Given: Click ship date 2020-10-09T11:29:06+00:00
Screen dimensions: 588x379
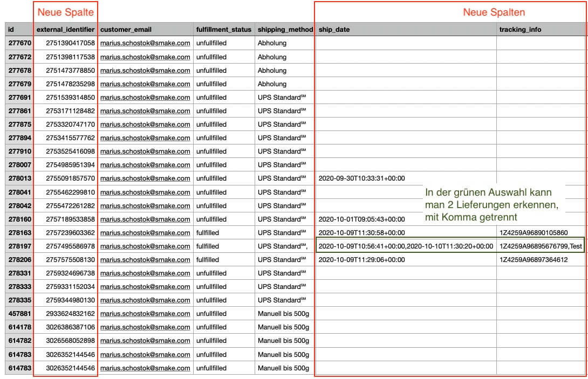Looking at the screenshot, I should 361,260.
